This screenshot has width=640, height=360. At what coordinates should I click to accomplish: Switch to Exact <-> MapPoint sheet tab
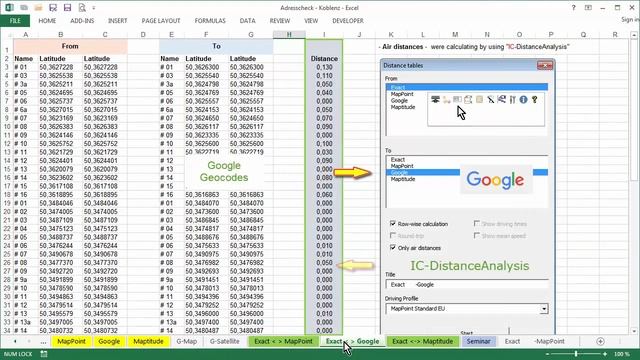[283, 341]
